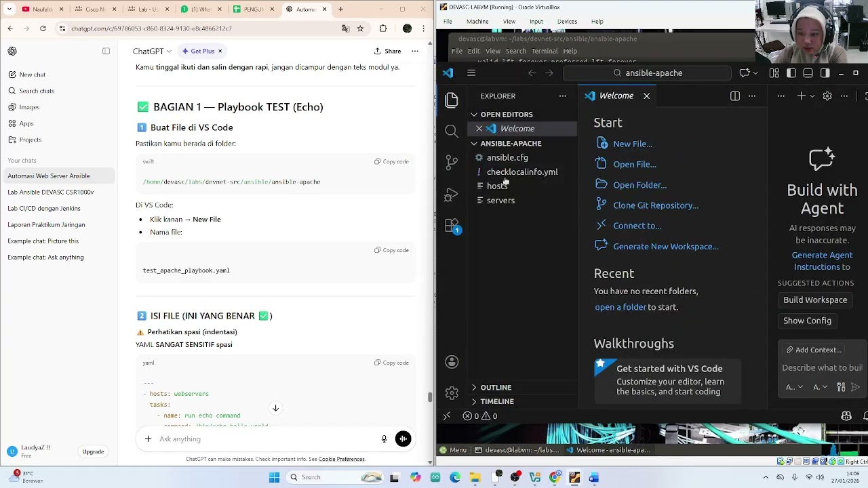868x488 pixels.
Task: Click Show Config suggested action
Action: pyautogui.click(x=807, y=321)
